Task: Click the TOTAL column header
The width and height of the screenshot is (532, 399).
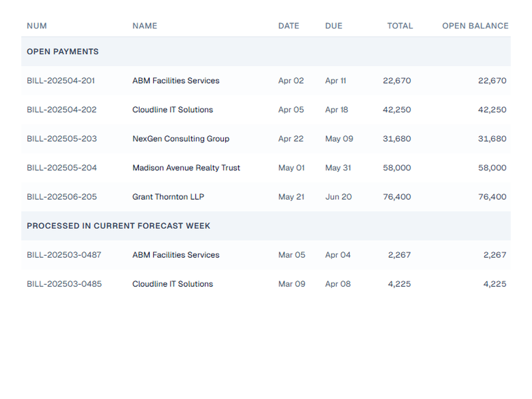Action: coord(400,26)
